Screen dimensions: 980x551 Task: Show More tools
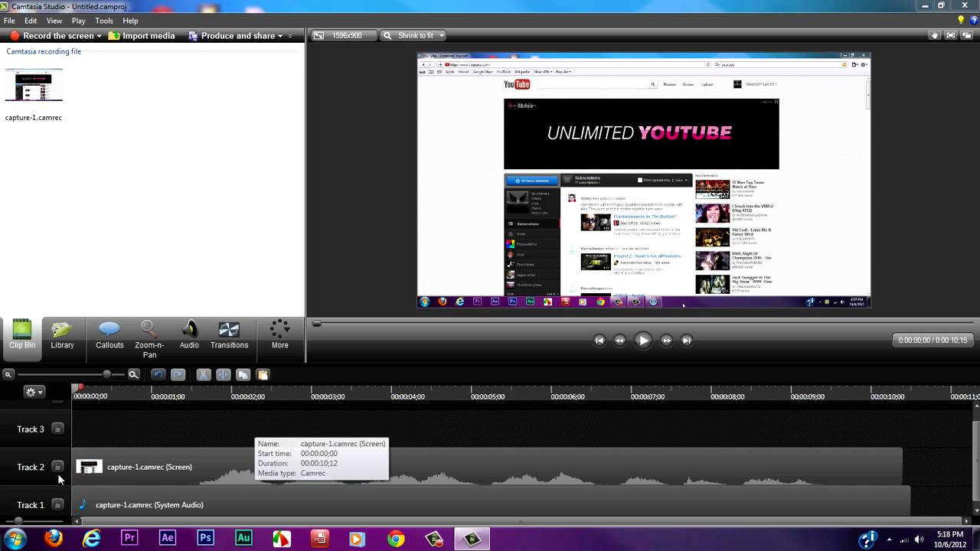(280, 335)
